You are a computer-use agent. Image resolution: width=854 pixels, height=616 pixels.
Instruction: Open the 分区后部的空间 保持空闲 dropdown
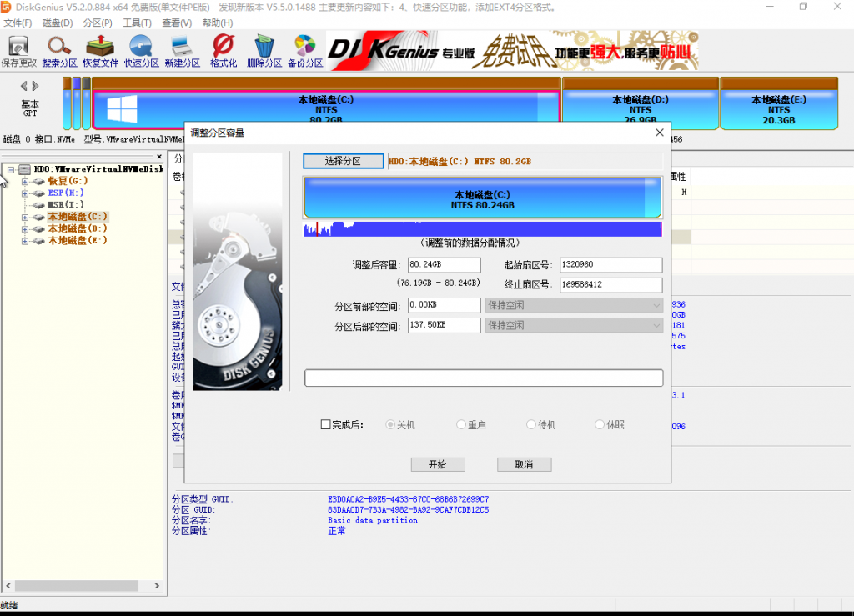pyautogui.click(x=574, y=325)
